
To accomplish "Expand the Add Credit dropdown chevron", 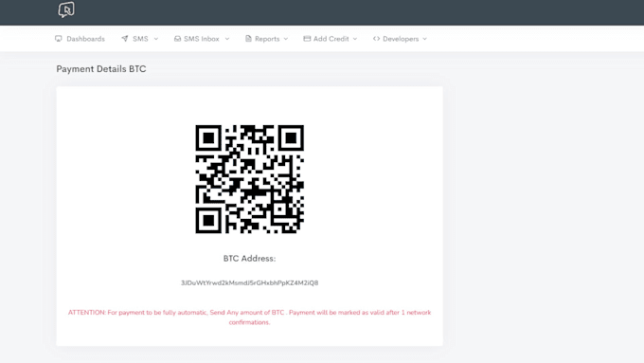I will (x=355, y=39).
